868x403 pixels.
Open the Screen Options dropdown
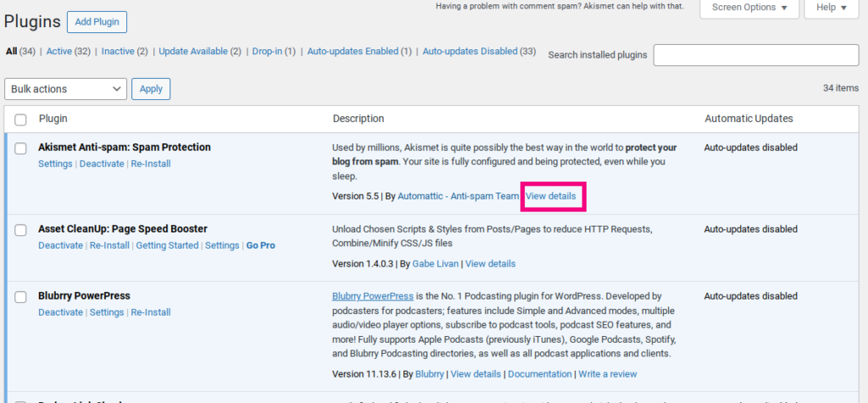click(749, 8)
